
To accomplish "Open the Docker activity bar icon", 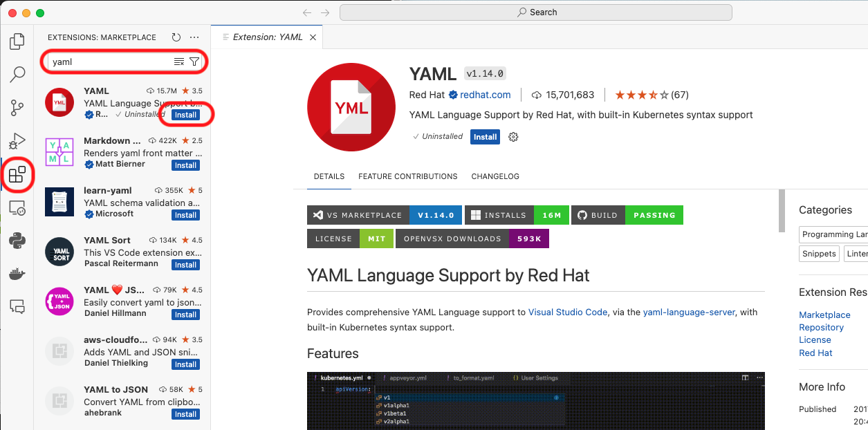I will click(17, 274).
